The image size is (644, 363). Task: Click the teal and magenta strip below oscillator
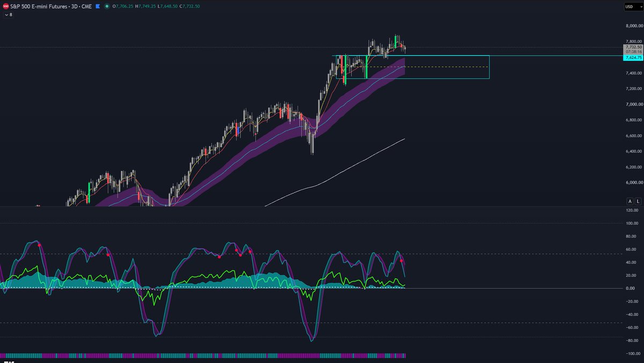click(203, 355)
